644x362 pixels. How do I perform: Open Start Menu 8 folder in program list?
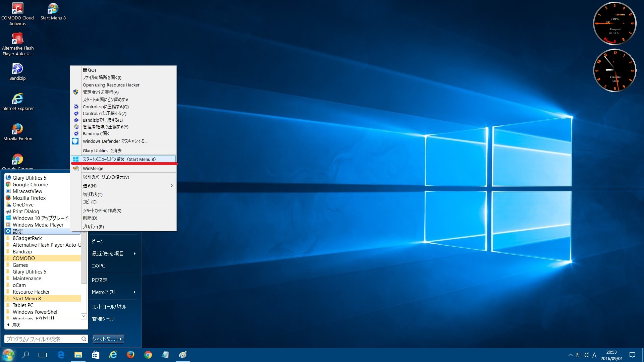click(x=43, y=298)
